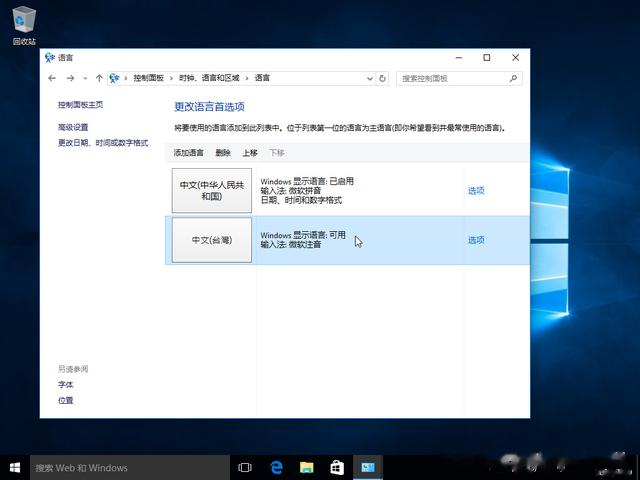Open the Windows Start menu
640x480 pixels.
pyautogui.click(x=15, y=468)
